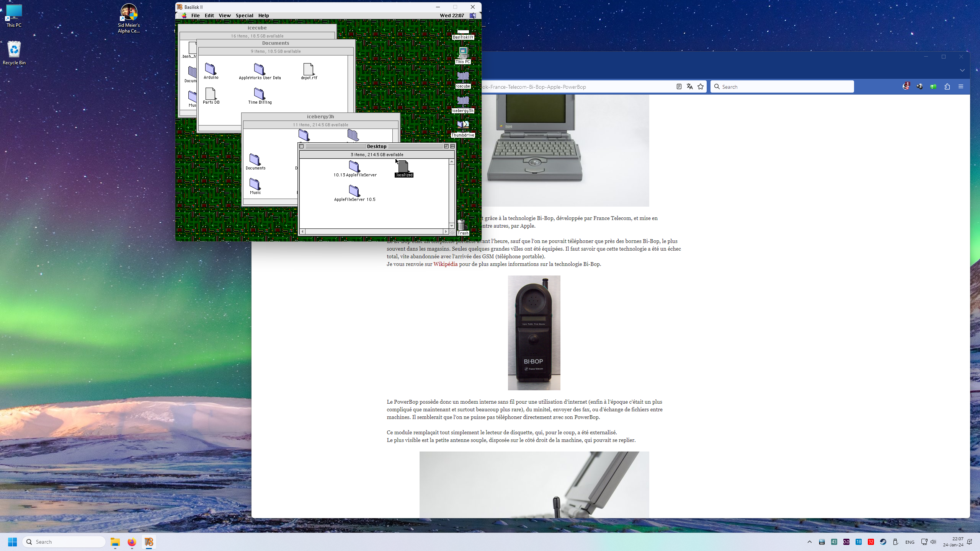Click the Desktop window close box
The width and height of the screenshot is (980, 551).
pyautogui.click(x=302, y=146)
